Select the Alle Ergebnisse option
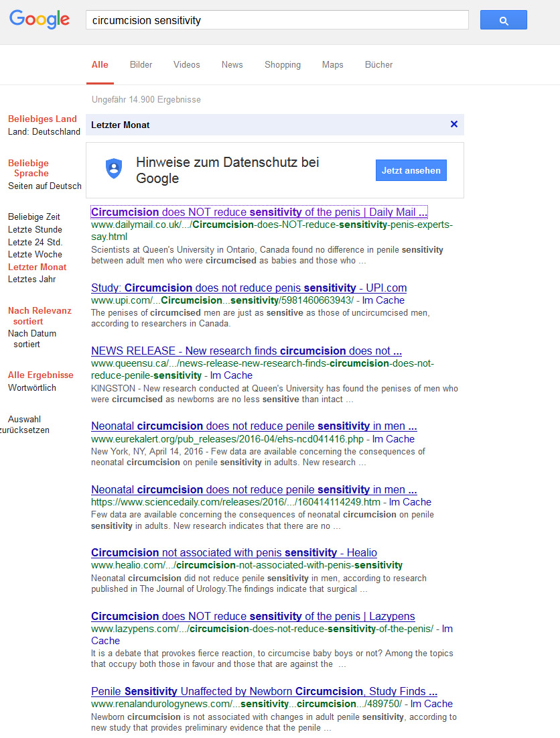Screen dimensions: 560x738 click(40, 375)
